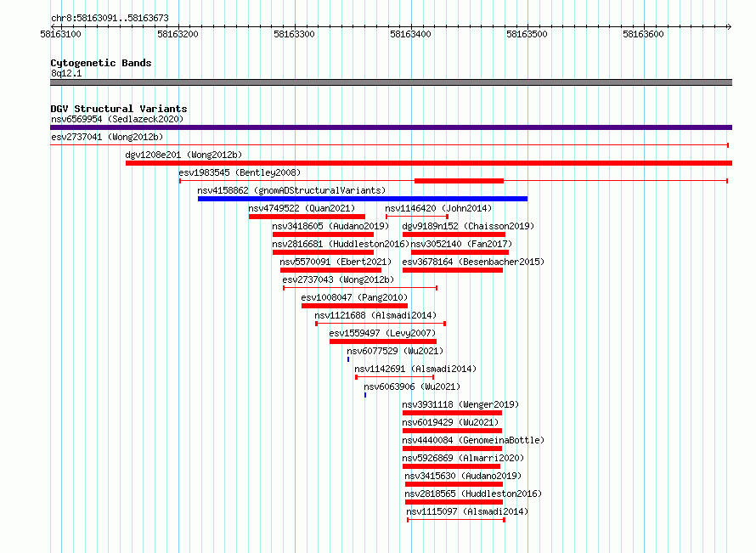This screenshot has height=553, width=756.
Task: Open esv1983545 (Bentley2008) variant label
Action: coord(240,172)
